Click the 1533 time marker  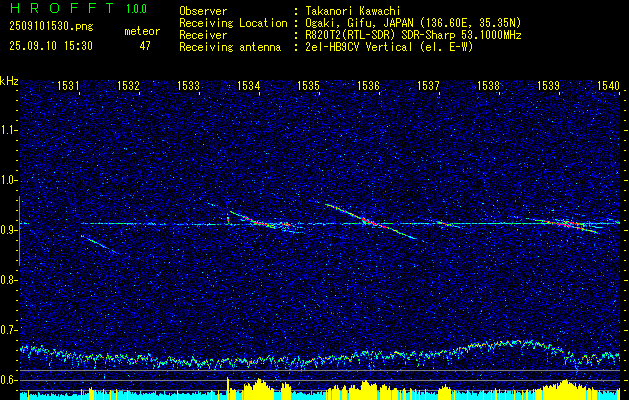tap(188, 85)
